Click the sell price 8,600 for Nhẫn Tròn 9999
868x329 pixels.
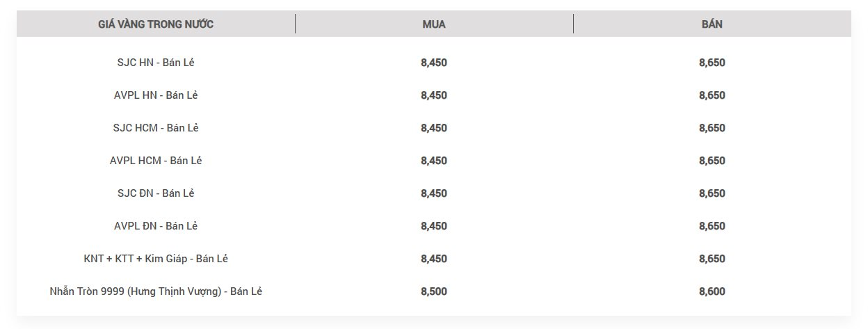click(x=712, y=291)
